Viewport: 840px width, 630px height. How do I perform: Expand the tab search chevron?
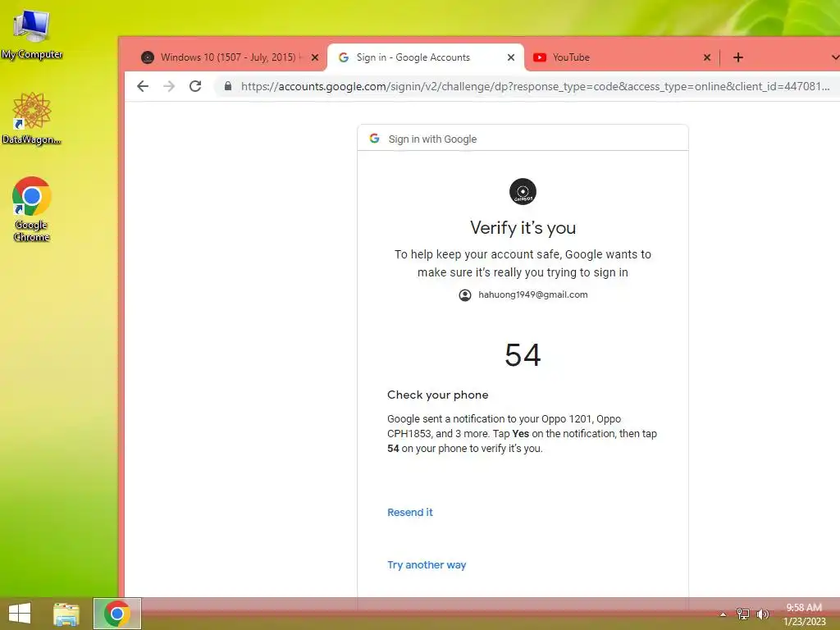pos(834,57)
